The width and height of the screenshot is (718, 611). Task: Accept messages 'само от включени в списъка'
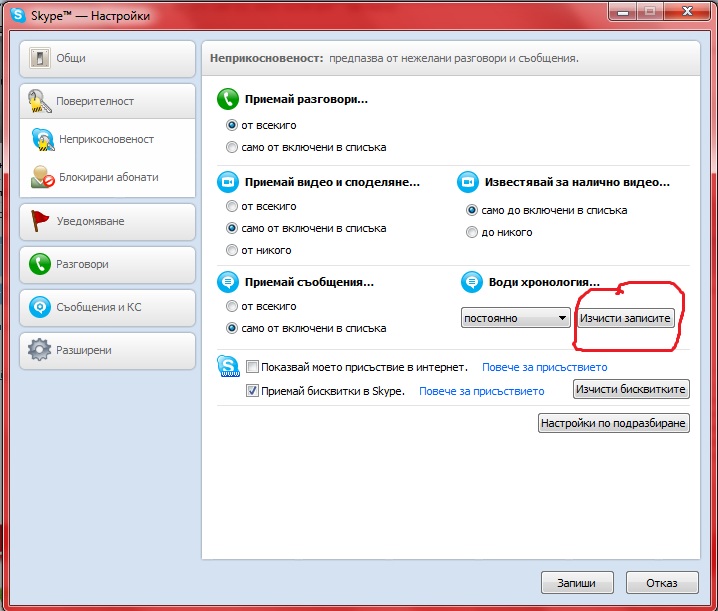[232, 328]
